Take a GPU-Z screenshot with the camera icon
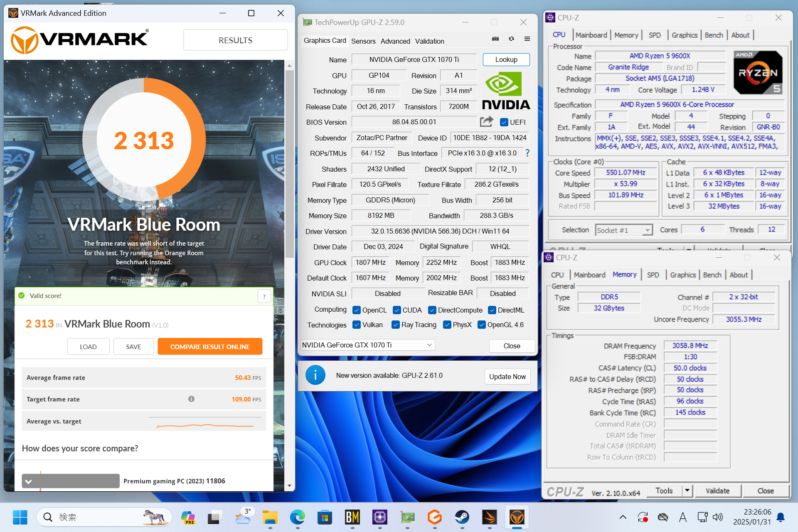Viewport: 798px width, 532px height. pos(495,39)
